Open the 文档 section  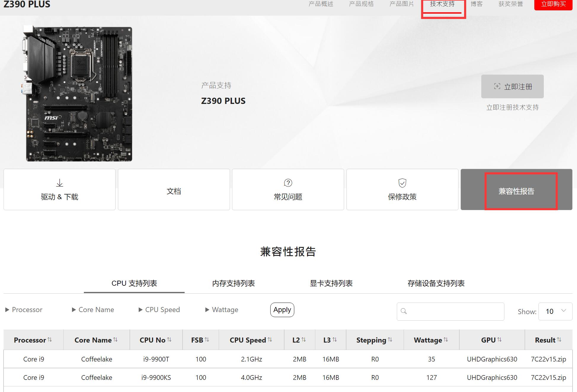[x=174, y=189]
